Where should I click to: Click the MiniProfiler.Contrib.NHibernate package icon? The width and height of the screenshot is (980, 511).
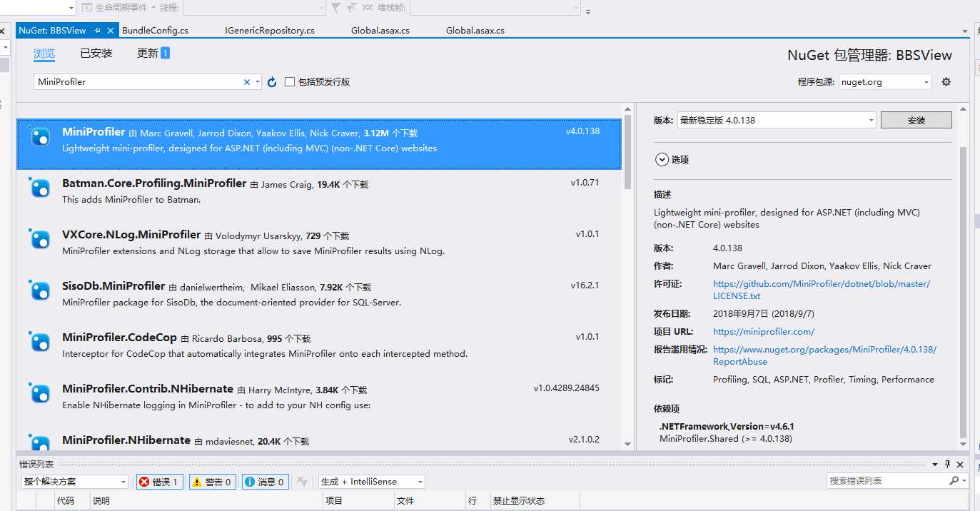tap(40, 393)
